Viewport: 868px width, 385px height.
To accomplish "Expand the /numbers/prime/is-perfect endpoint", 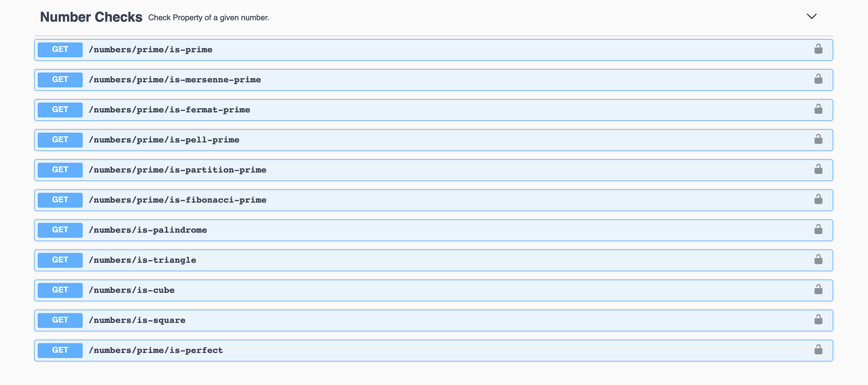I will coord(404,350).
